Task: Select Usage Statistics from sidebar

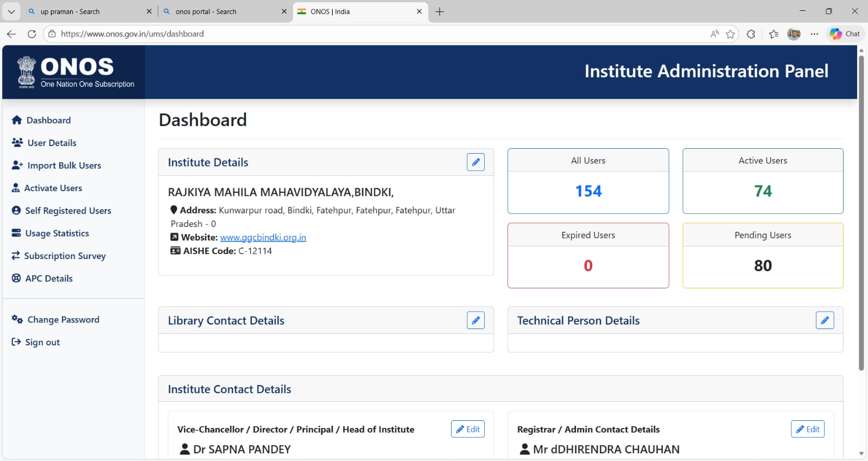Action: 57,233
